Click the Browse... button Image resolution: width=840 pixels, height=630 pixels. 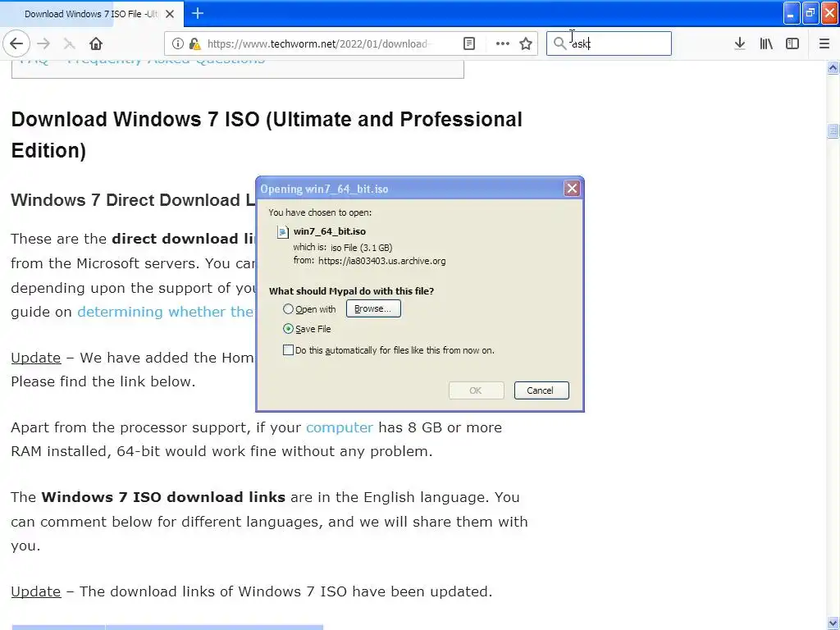[x=373, y=308]
